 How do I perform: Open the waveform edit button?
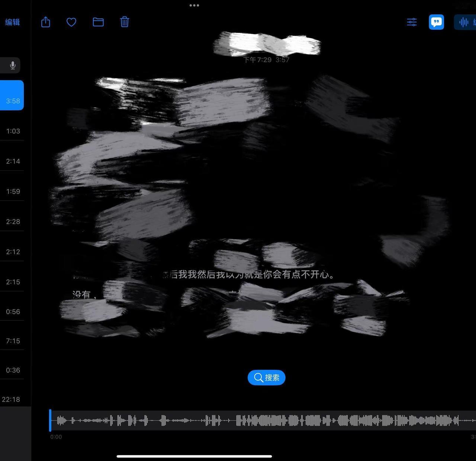point(465,22)
